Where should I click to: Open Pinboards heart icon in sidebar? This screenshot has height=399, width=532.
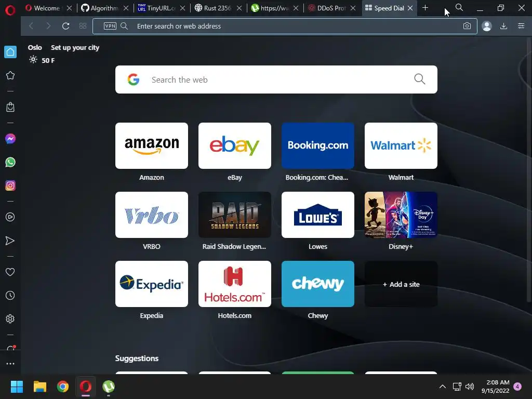[x=10, y=272]
